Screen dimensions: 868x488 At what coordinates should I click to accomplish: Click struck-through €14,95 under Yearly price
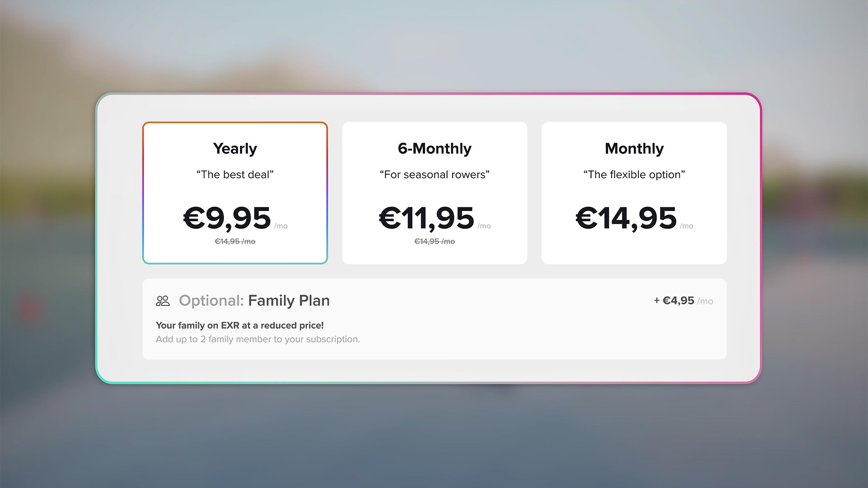(235, 242)
